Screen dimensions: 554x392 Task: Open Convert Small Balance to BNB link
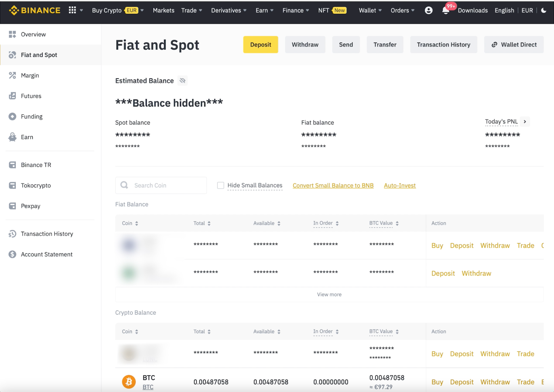(x=333, y=185)
